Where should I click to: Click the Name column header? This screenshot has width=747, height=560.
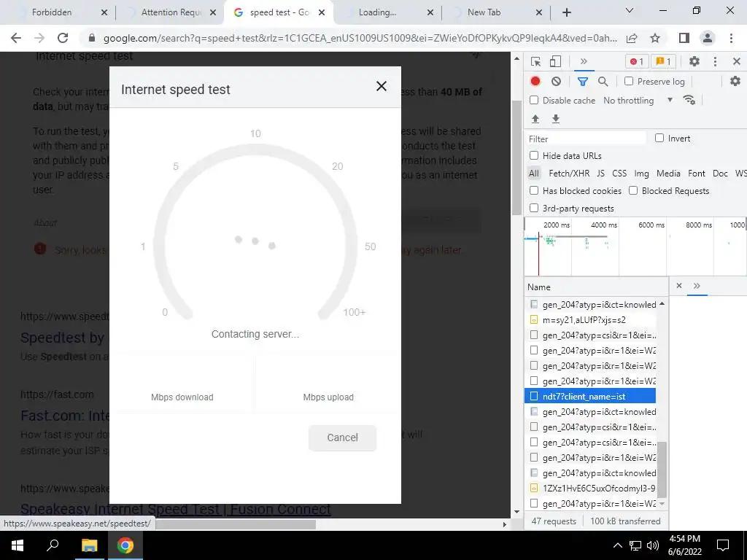(596, 287)
